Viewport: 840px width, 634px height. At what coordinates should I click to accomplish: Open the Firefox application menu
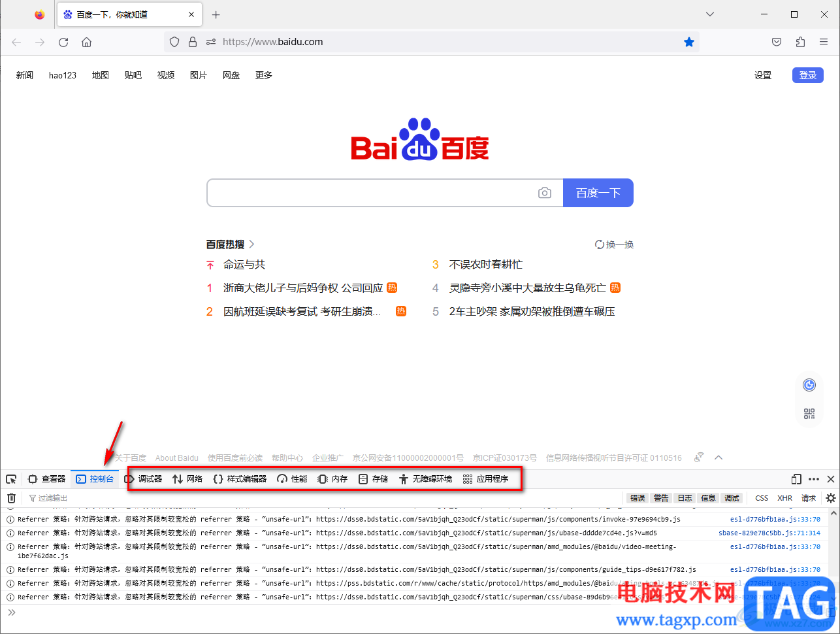tap(824, 42)
